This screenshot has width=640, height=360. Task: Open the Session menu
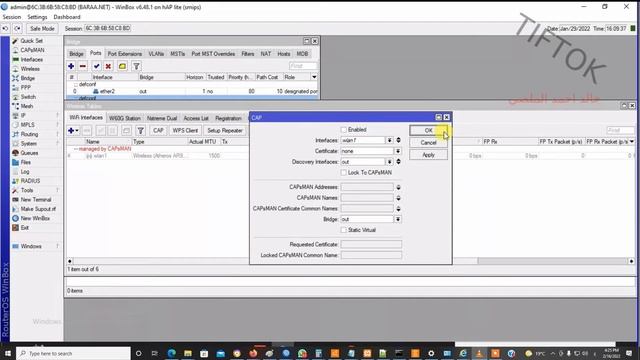[x=11, y=17]
